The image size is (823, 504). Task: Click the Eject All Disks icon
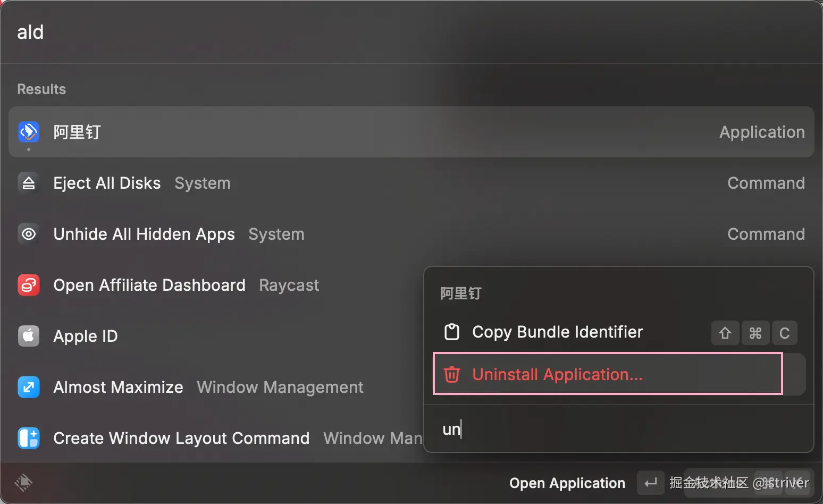29,183
